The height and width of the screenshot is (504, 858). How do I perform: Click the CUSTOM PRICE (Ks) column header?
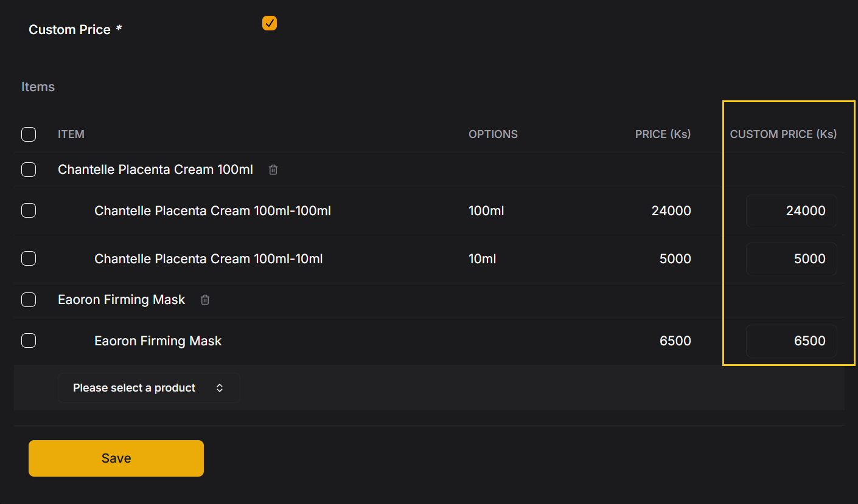tap(784, 134)
